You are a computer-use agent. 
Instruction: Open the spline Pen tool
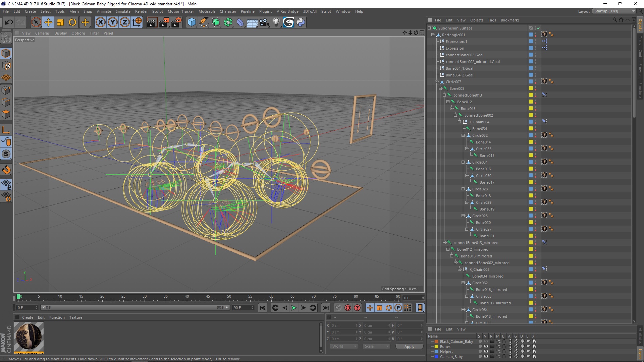click(204, 22)
